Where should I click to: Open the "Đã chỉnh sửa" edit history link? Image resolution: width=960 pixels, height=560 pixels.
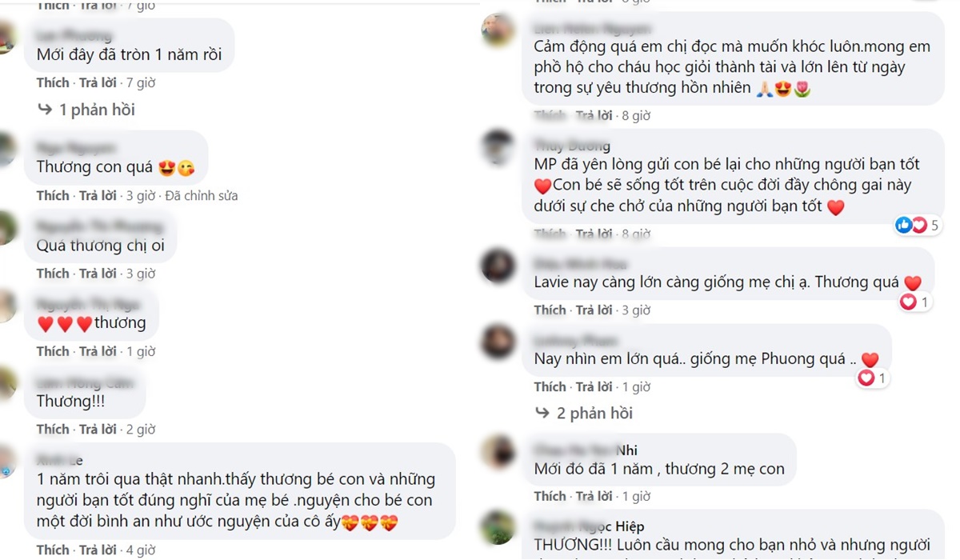[201, 195]
